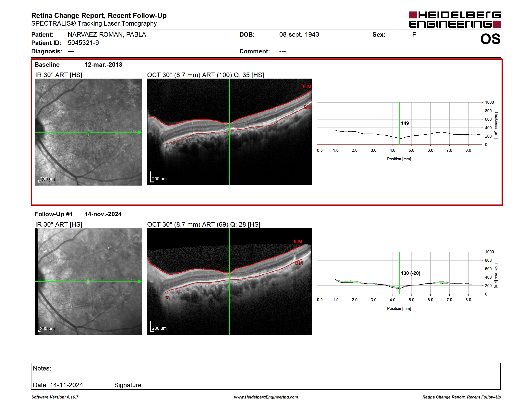
Task: Click DOB value 08-sept.-1943
Action: click(x=299, y=35)
